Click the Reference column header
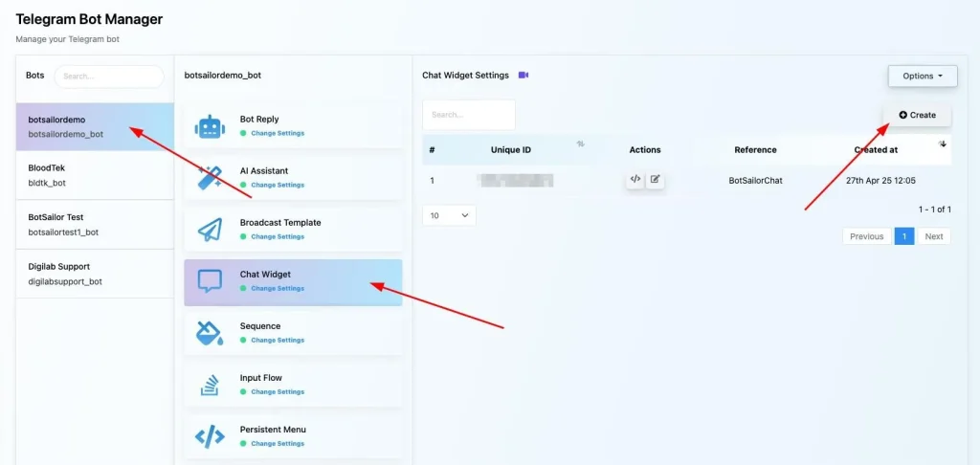This screenshot has width=980, height=465. coord(756,150)
